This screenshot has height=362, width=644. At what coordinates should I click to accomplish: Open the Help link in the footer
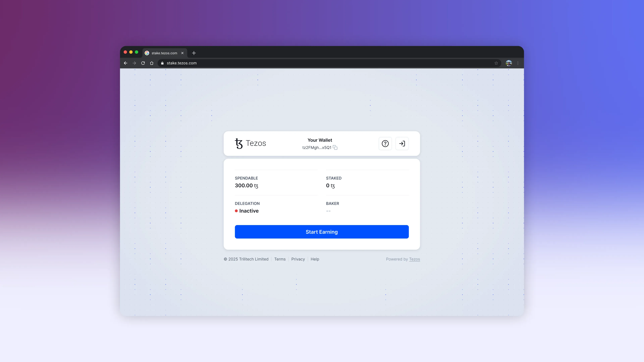pyautogui.click(x=315, y=259)
